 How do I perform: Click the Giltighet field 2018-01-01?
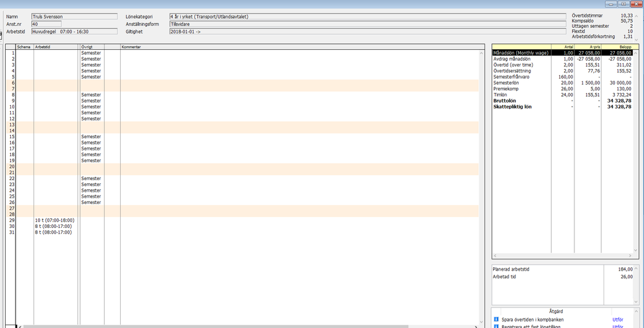point(367,31)
